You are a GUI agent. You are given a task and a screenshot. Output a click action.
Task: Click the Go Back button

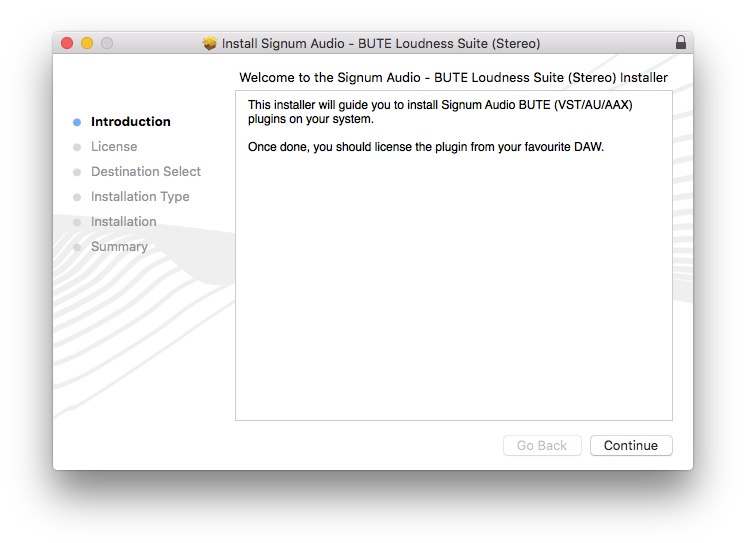542,446
